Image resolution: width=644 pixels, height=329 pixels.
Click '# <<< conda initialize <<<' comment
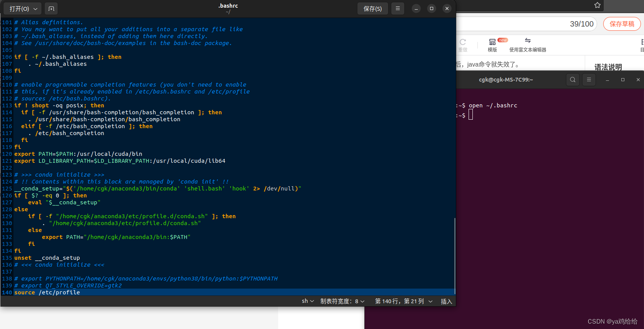[x=59, y=265]
